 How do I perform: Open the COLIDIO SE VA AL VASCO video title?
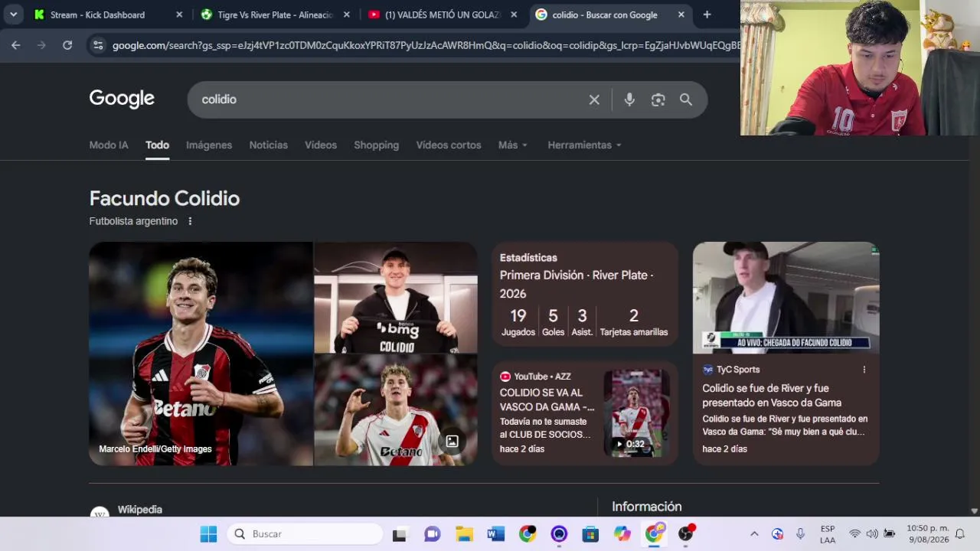(x=547, y=399)
